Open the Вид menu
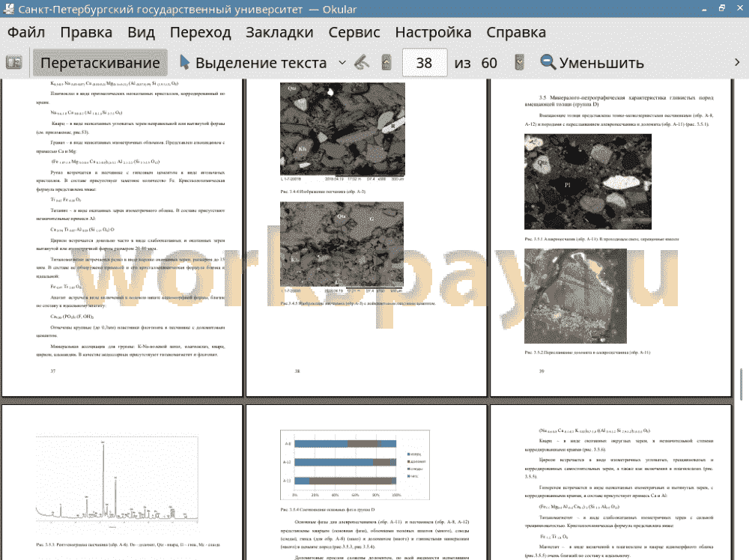Image resolution: width=749 pixels, height=560 pixels. pyautogui.click(x=141, y=32)
